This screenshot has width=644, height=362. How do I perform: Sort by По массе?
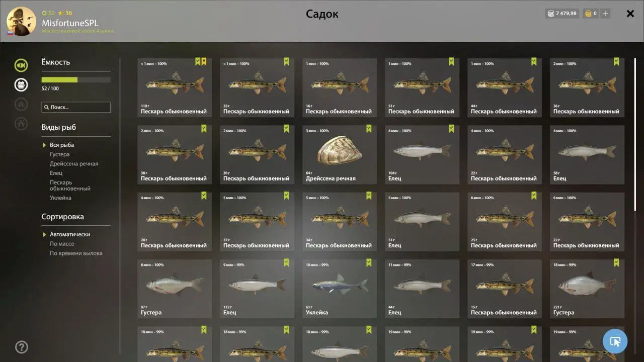[x=62, y=244]
